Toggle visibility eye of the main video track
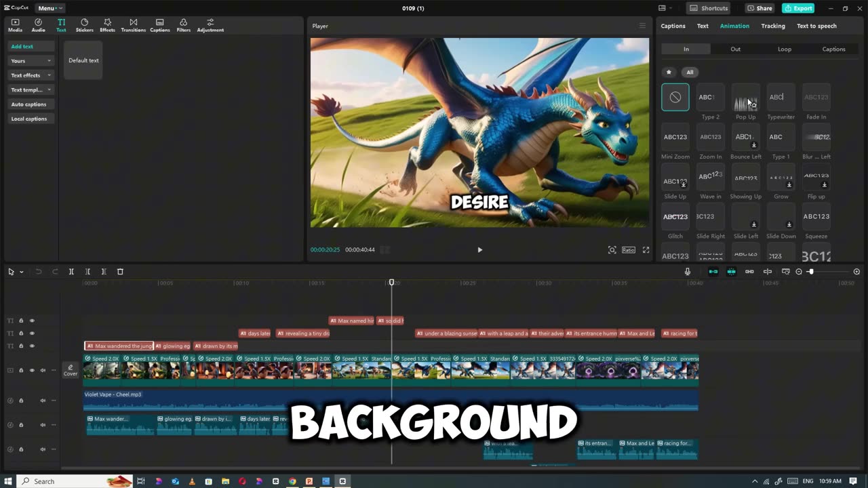This screenshot has height=488, width=868. (32, 370)
